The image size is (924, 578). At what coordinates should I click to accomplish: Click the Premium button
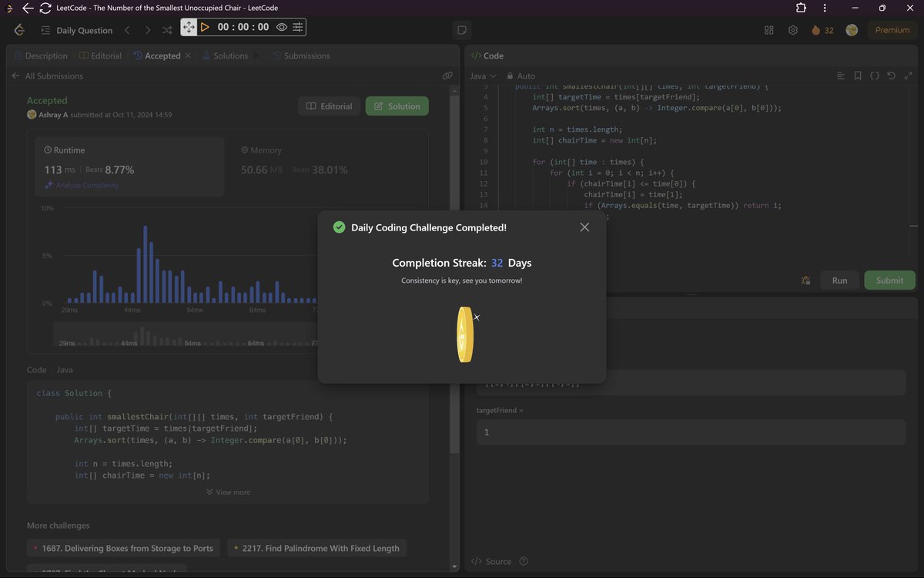pos(892,30)
